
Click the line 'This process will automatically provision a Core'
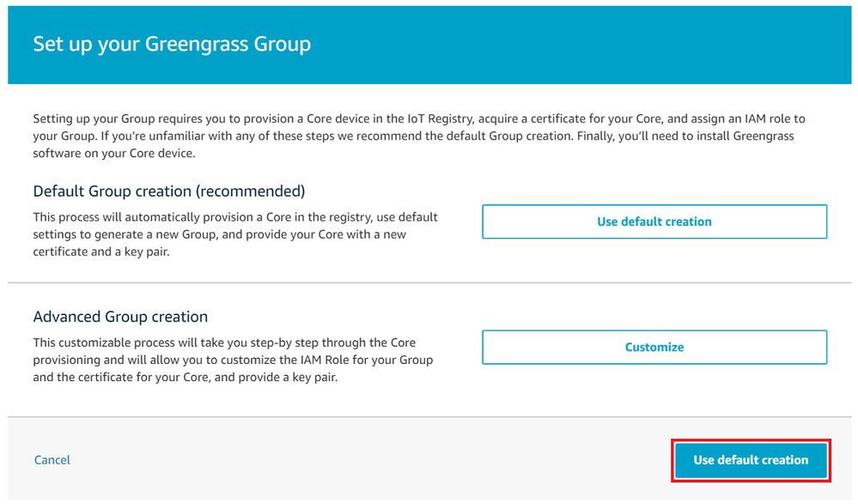[x=235, y=217]
